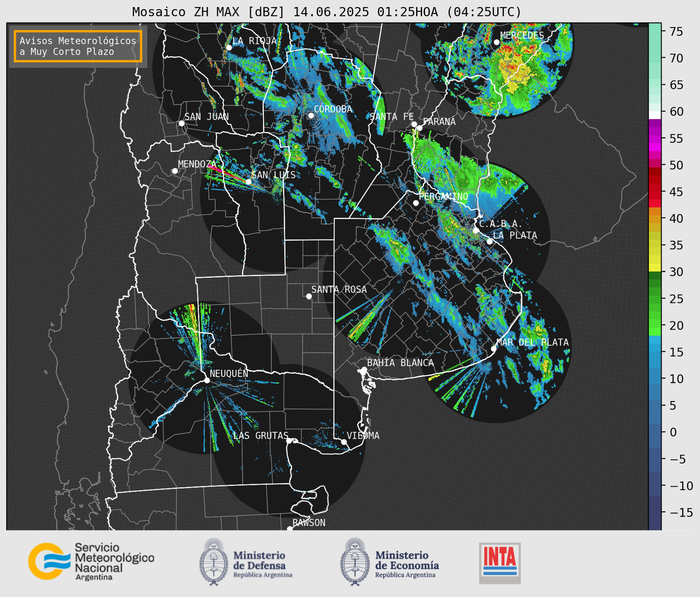Click the MENDOZA city label
This screenshot has height=597, width=700.
point(197,164)
